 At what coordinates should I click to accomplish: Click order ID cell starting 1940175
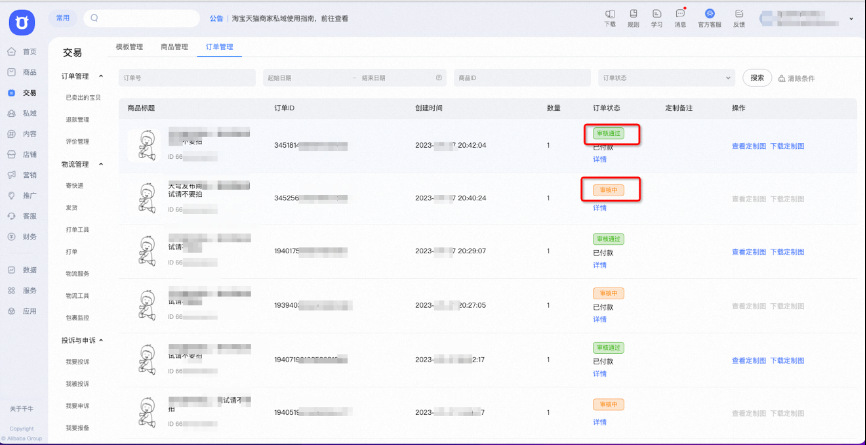311,251
